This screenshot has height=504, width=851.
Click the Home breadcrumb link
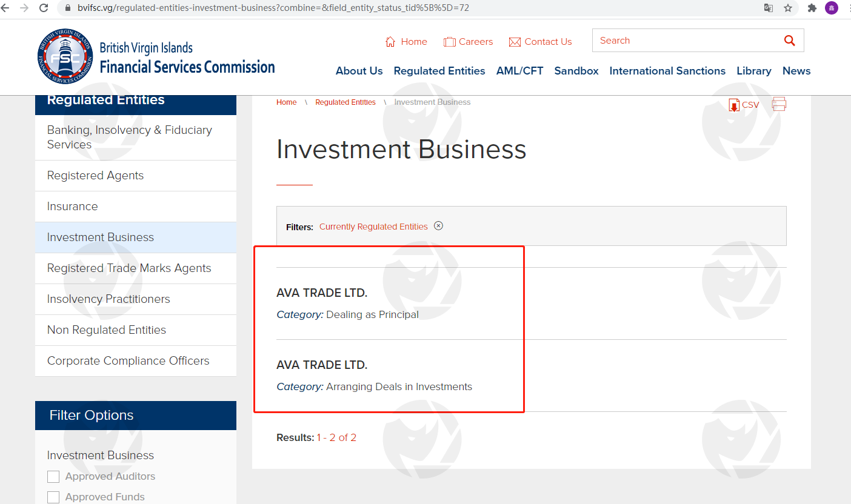pyautogui.click(x=286, y=102)
